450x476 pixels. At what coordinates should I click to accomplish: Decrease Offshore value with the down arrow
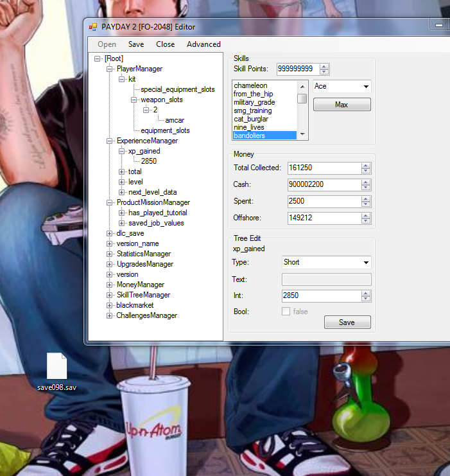click(x=366, y=222)
